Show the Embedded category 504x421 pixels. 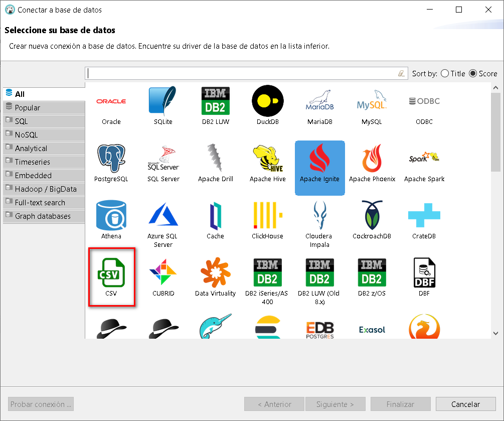pos(44,175)
